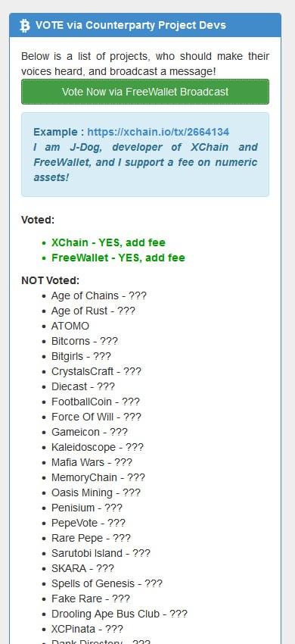
Task: Click the XCPinata list entry
Action: tap(87, 629)
